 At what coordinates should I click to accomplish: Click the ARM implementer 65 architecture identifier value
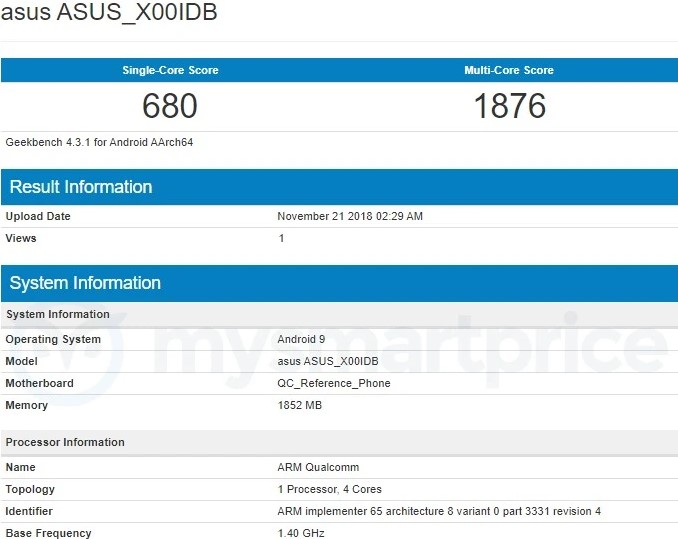click(x=439, y=511)
